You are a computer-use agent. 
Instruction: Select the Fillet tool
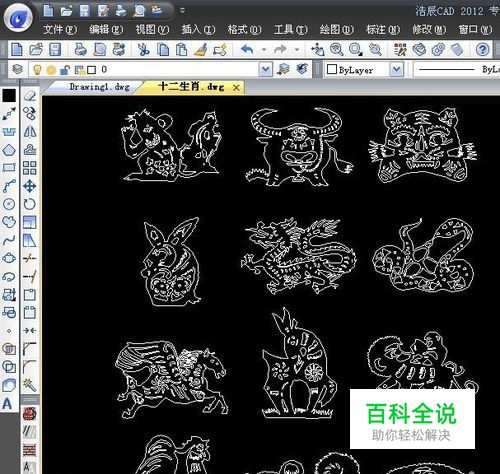click(x=30, y=367)
